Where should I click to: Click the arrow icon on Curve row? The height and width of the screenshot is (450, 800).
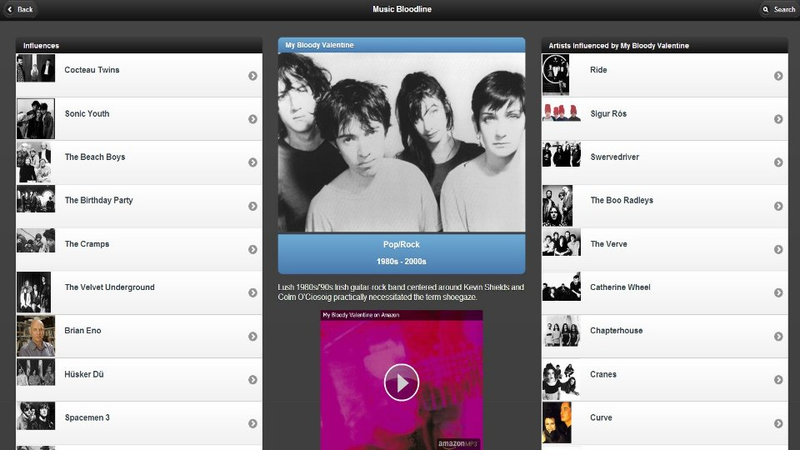(778, 423)
